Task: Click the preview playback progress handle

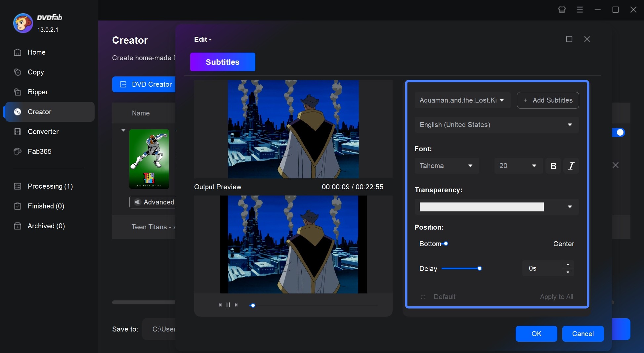Action: (x=253, y=305)
